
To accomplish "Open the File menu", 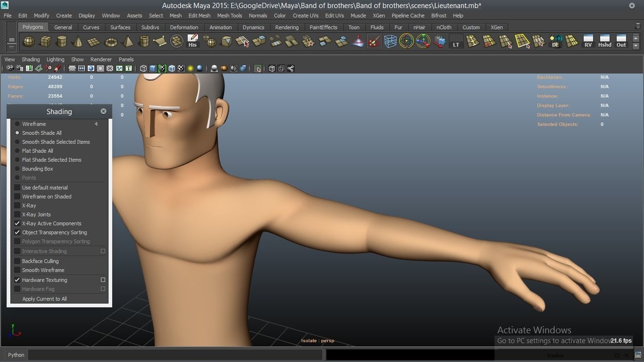I will click(x=8, y=16).
